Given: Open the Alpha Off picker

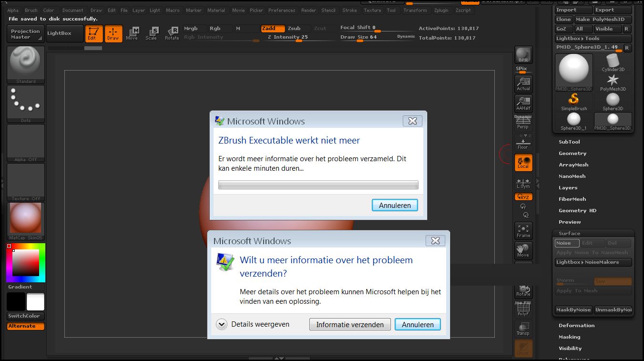Looking at the screenshot, I should (x=26, y=143).
